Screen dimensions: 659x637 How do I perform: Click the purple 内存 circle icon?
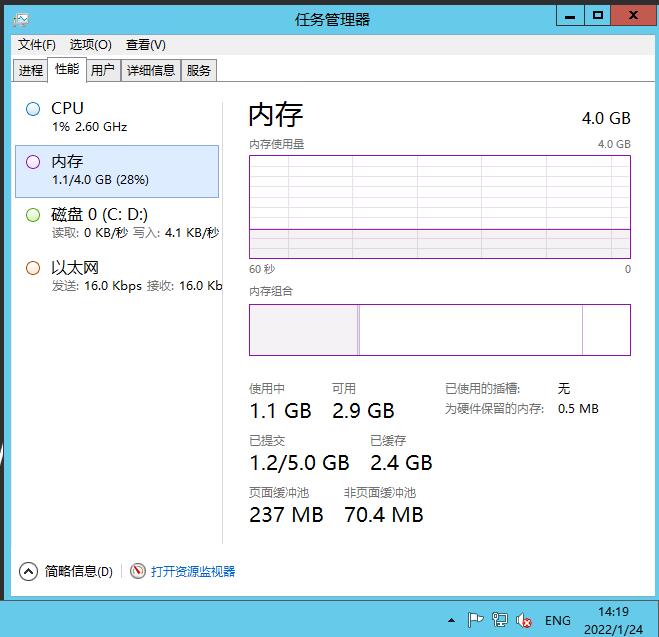[x=33, y=162]
